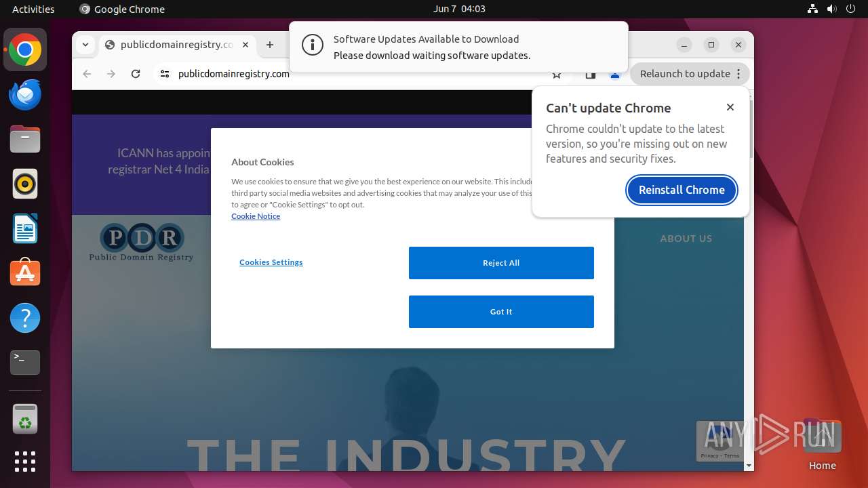This screenshot has height=488, width=868.
Task: Click Reject All cookies button
Action: click(501, 263)
